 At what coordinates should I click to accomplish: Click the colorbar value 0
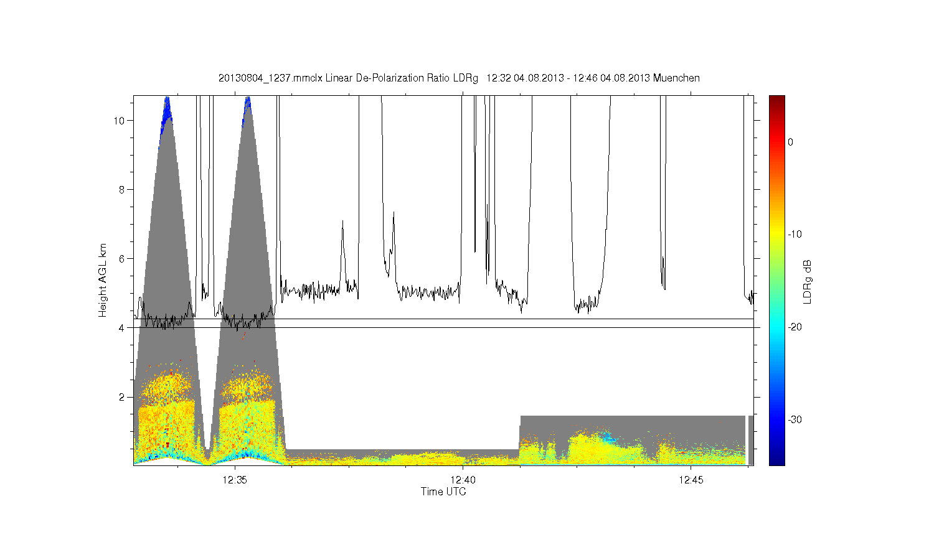[x=790, y=142]
